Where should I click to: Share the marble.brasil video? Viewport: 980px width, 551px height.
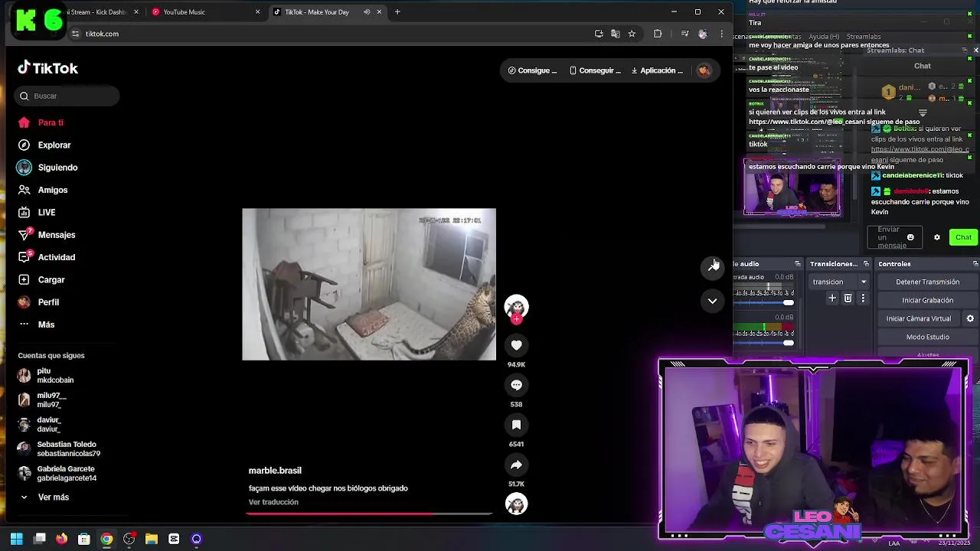pyautogui.click(x=516, y=465)
